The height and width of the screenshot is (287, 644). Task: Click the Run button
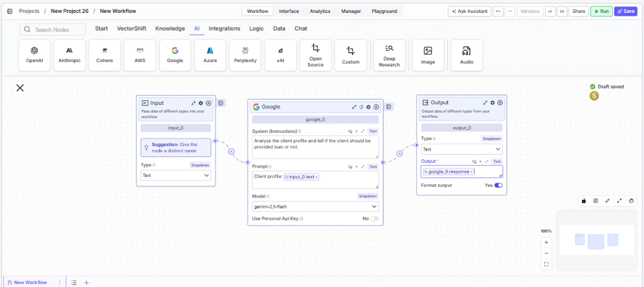601,11
